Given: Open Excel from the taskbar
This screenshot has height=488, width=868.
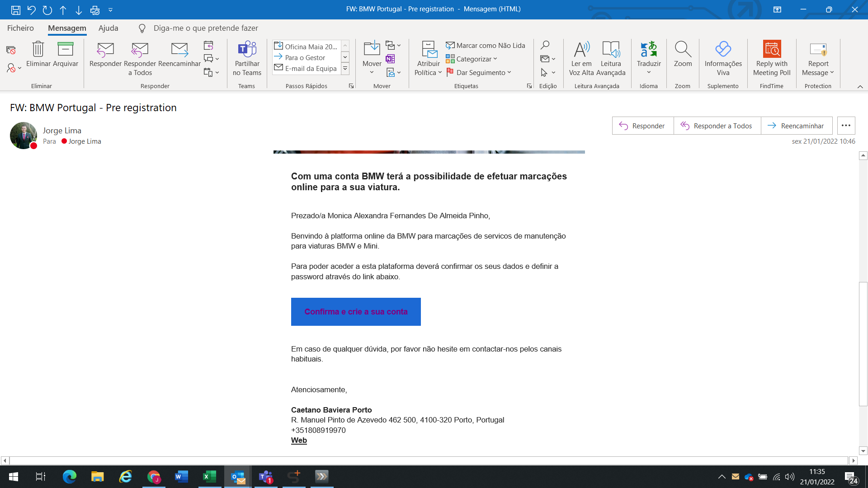Looking at the screenshot, I should pyautogui.click(x=209, y=477).
